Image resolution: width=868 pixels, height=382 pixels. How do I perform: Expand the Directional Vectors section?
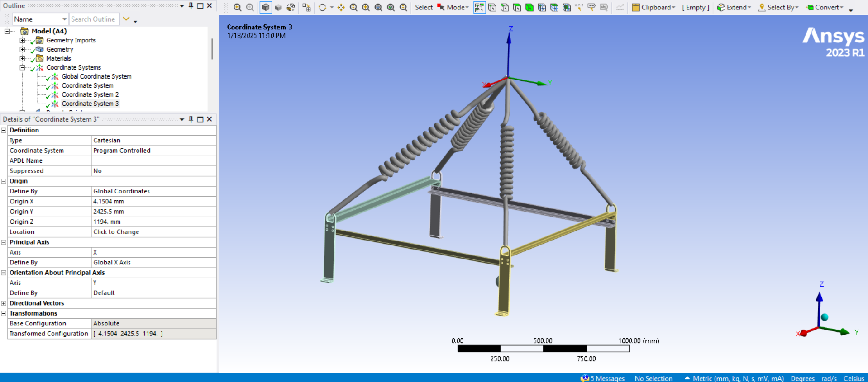pos(4,303)
